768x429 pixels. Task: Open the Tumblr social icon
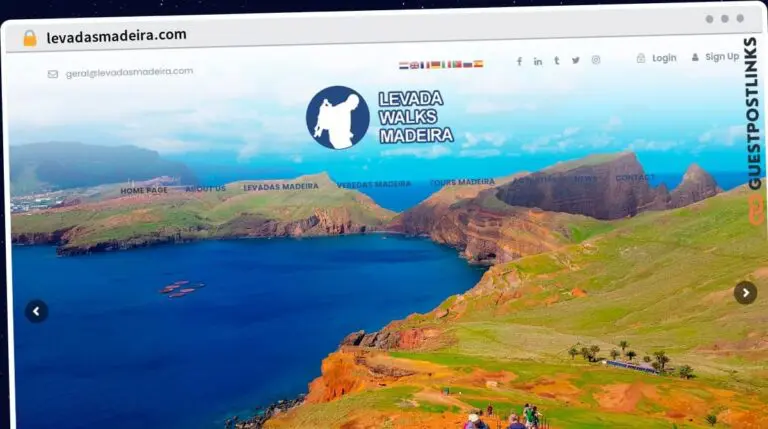click(557, 61)
